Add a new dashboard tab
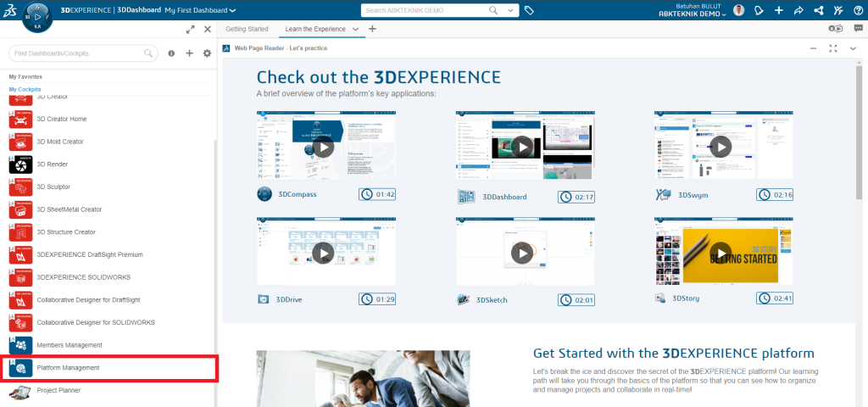Image resolution: width=868 pixels, height=407 pixels. tap(372, 29)
